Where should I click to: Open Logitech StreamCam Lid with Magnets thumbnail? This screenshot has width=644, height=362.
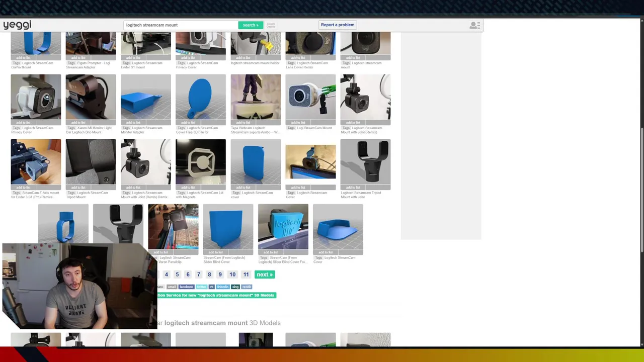[201, 162]
